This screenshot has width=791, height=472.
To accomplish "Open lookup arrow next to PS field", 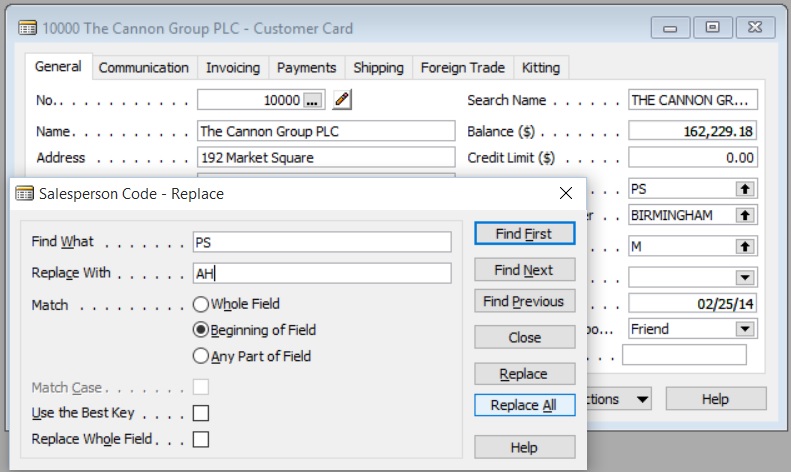I will (744, 188).
